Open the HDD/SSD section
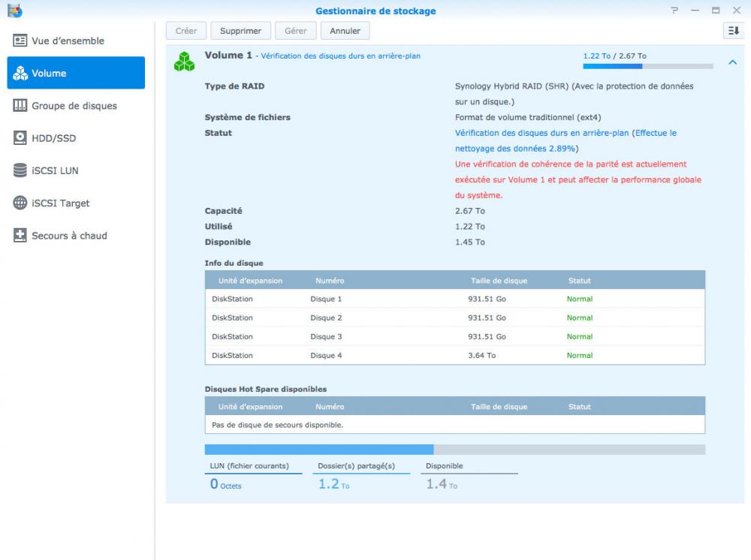The image size is (751, 560). tap(53, 138)
